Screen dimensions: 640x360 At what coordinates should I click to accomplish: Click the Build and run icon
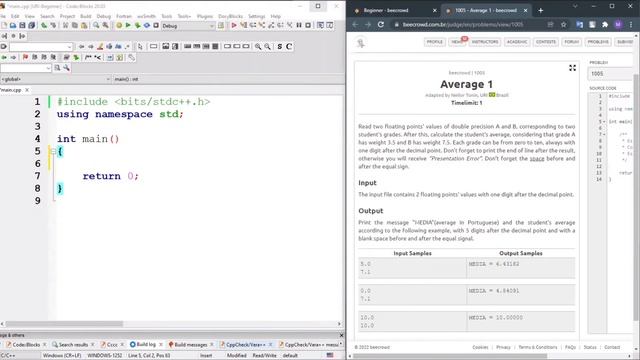[x=138, y=25]
